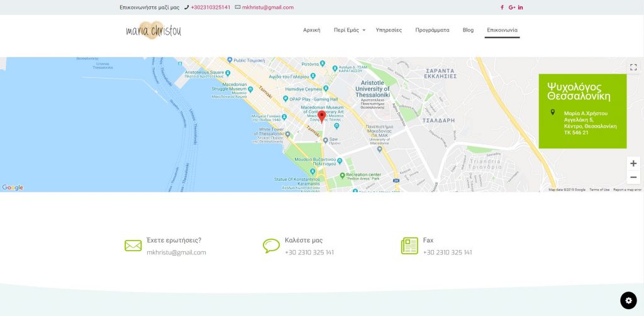Open the map Terms of Use link
This screenshot has height=316, width=644.
click(599, 190)
